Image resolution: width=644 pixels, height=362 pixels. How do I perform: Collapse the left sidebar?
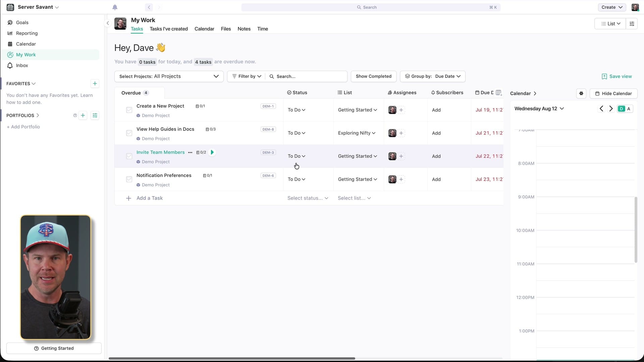pos(108,23)
